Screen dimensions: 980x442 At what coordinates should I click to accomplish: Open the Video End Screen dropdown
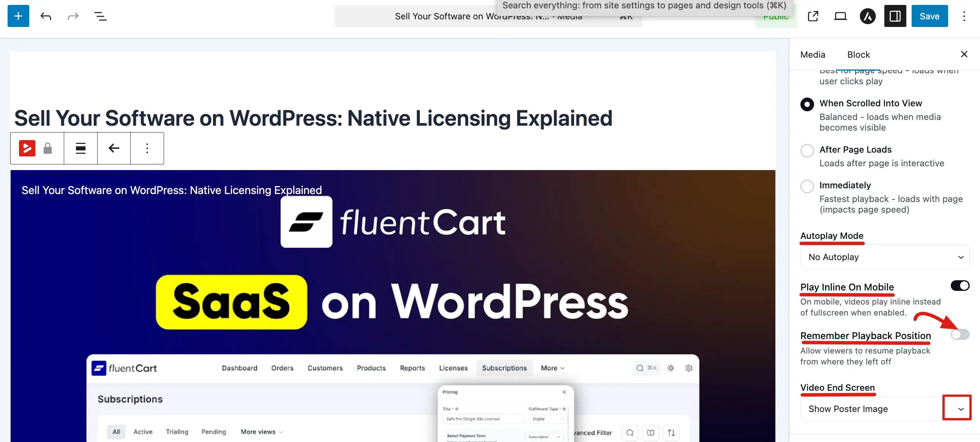(885, 409)
